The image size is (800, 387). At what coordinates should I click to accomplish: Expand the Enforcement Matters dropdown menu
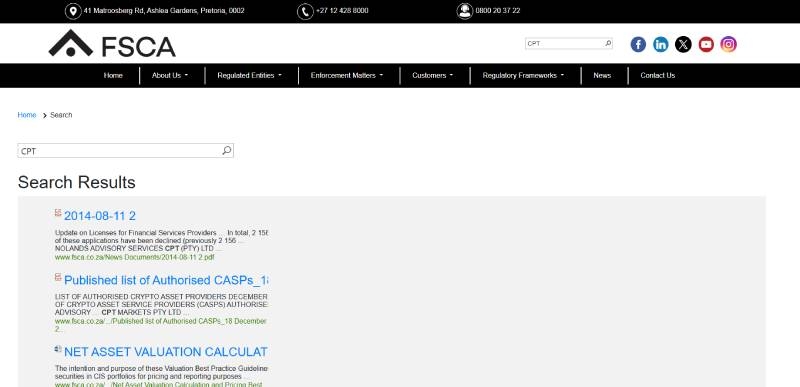(347, 75)
